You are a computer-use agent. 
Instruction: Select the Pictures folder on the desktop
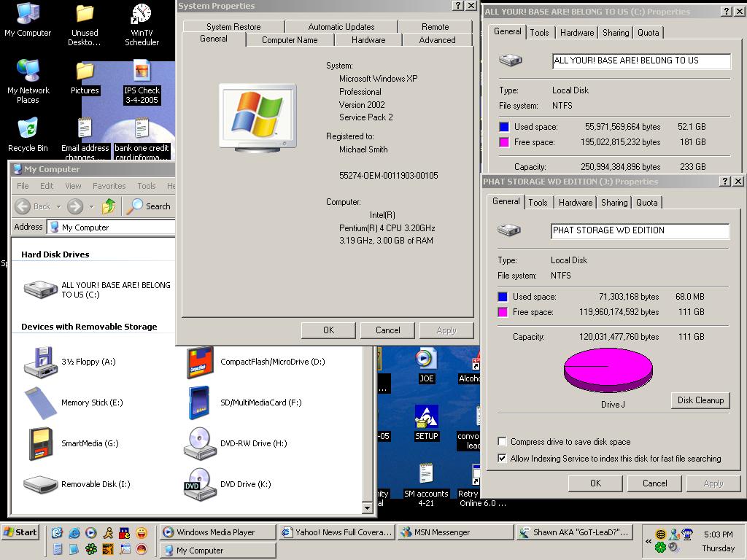85,78
